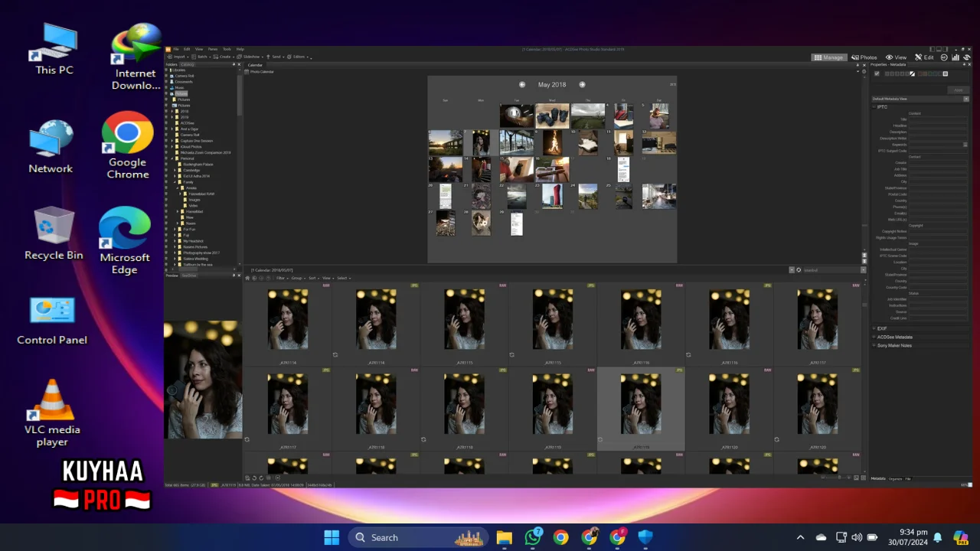Open the Filter dropdown in file list

coord(282,278)
